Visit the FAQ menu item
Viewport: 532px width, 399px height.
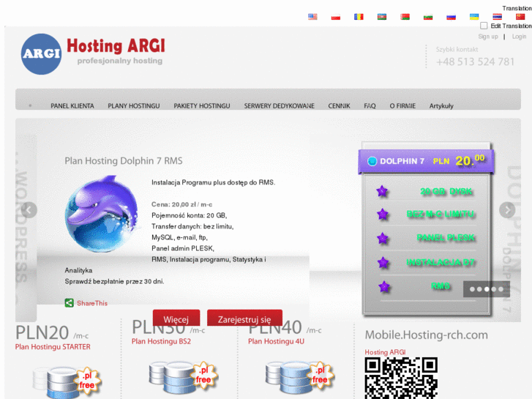[x=370, y=106]
